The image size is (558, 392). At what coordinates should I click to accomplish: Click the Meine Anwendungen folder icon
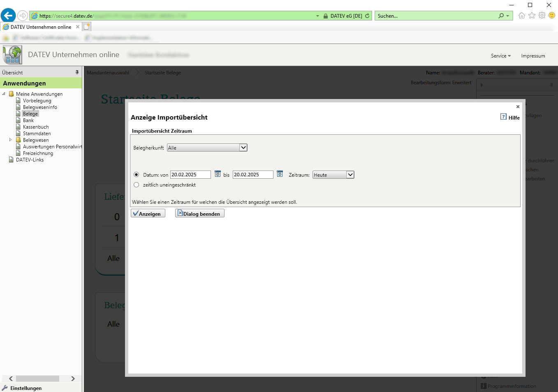point(12,94)
